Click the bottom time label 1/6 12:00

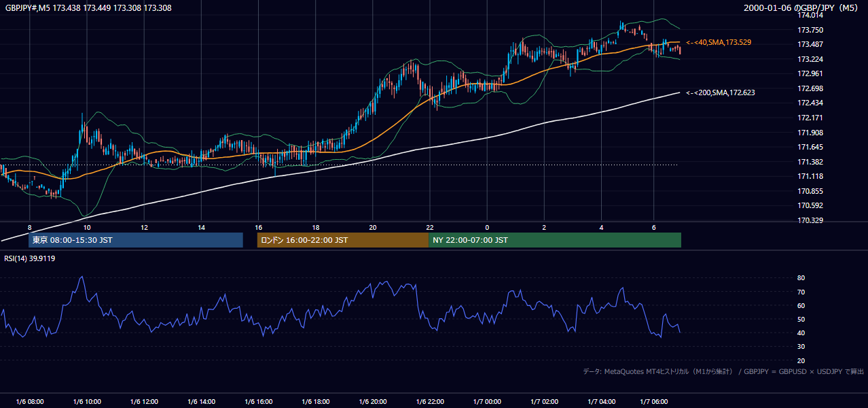[144, 401]
